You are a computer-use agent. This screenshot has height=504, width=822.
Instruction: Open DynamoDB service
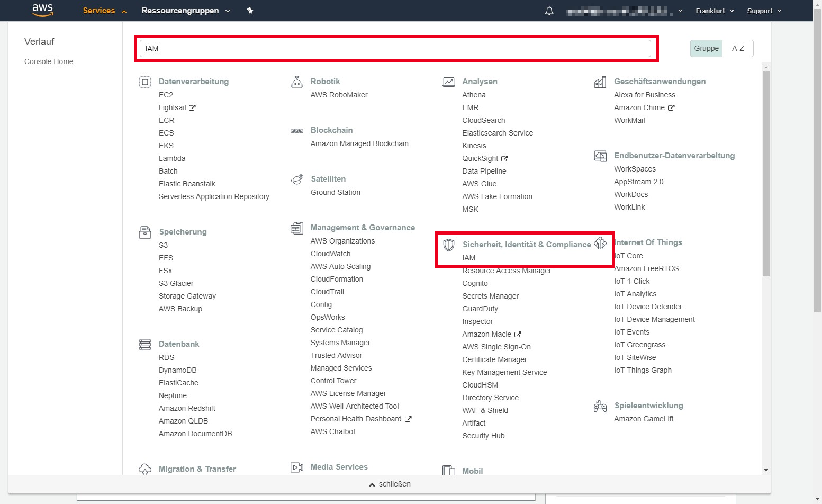[178, 370]
